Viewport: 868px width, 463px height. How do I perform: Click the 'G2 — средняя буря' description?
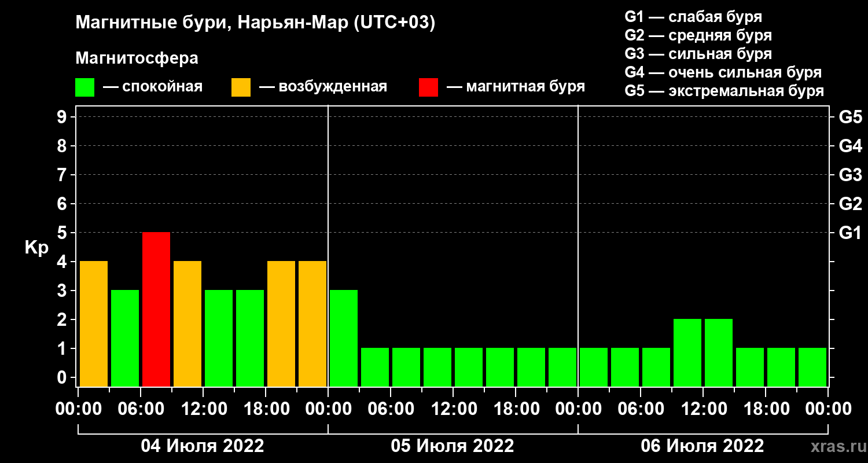tap(698, 35)
